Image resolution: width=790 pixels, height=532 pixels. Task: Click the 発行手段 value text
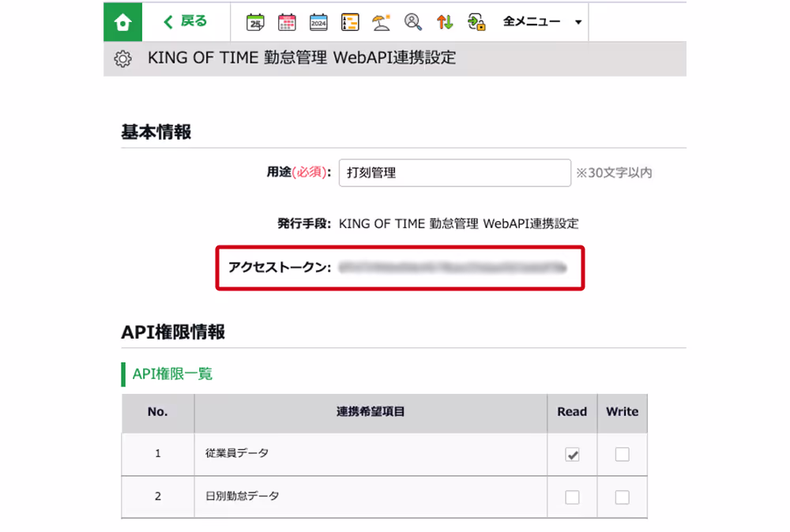point(458,223)
